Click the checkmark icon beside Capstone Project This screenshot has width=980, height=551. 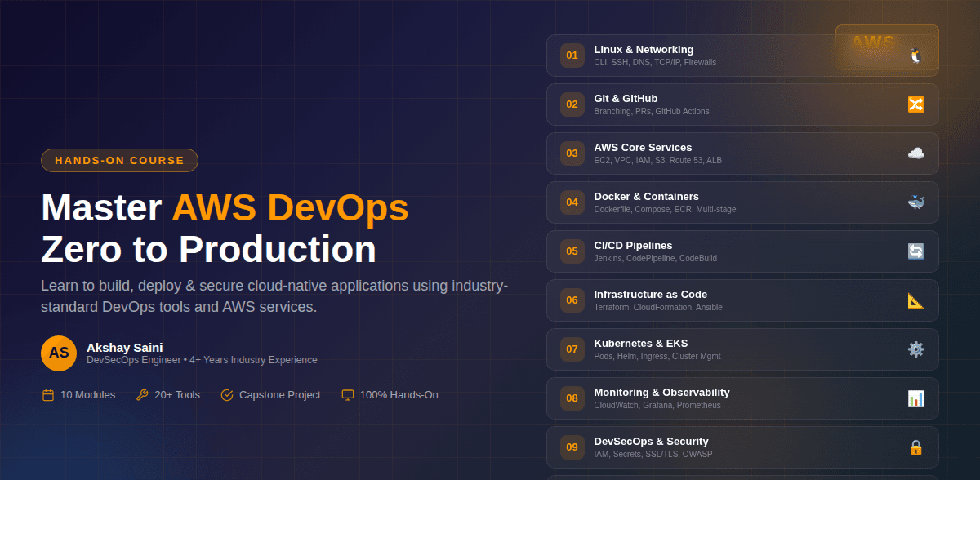coord(226,394)
